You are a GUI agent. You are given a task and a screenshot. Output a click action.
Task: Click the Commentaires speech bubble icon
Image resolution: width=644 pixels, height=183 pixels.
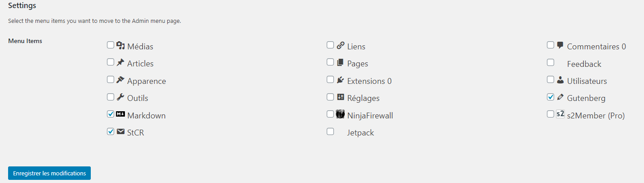point(560,45)
